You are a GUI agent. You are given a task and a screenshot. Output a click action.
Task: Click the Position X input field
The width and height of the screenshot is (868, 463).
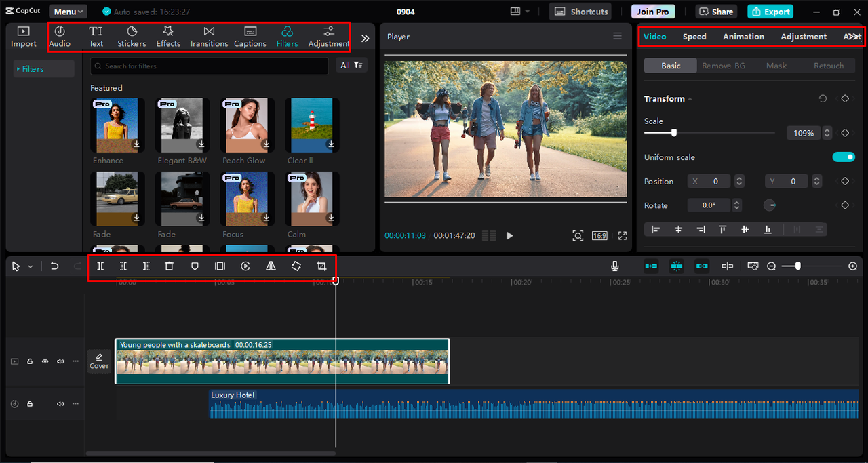click(709, 182)
